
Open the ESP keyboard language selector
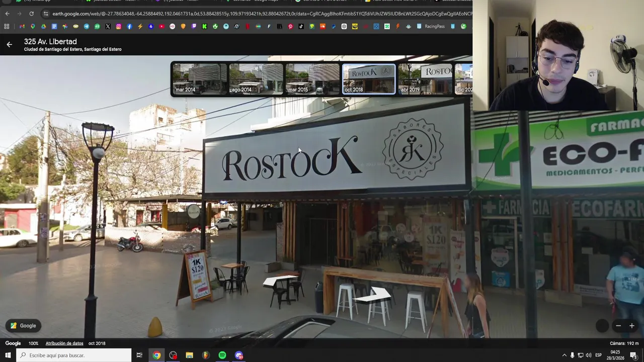(599, 355)
